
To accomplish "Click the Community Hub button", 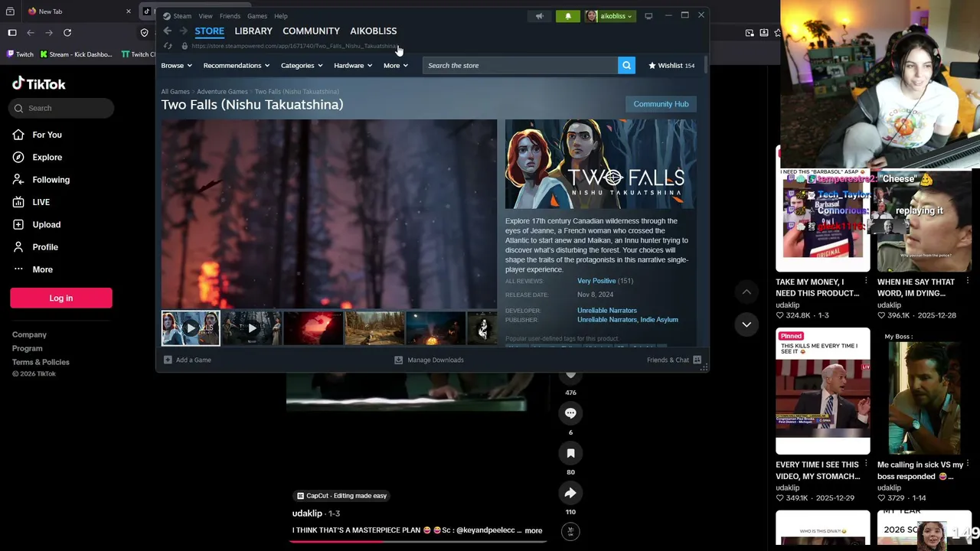I will coord(661,104).
